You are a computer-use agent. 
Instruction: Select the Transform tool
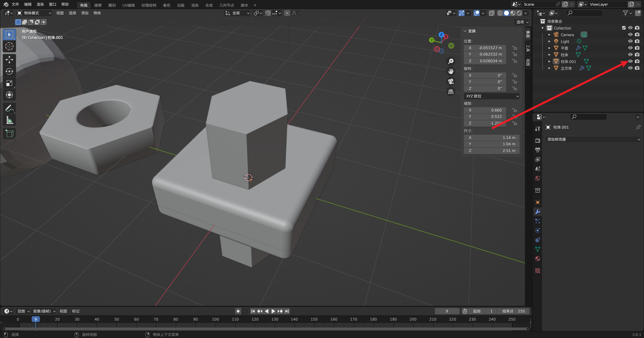(x=9, y=95)
